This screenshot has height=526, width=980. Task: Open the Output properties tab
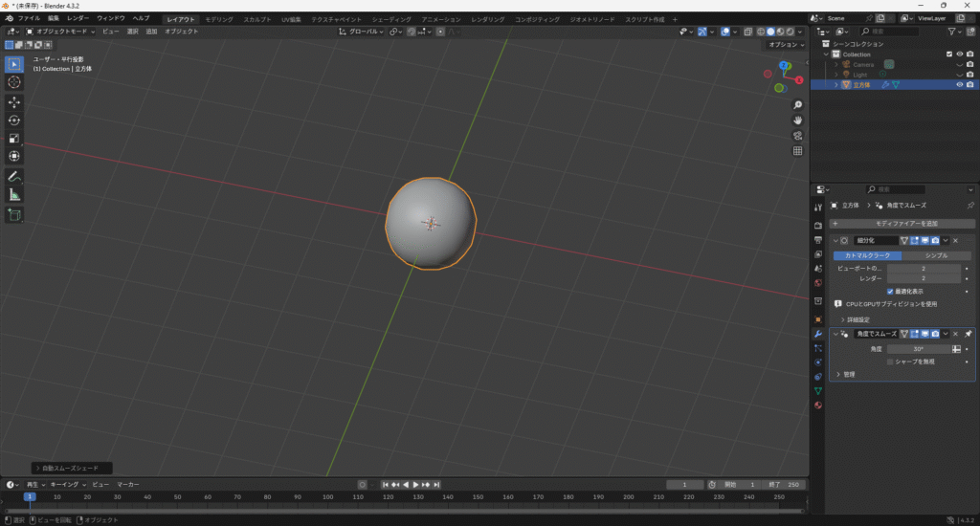818,240
